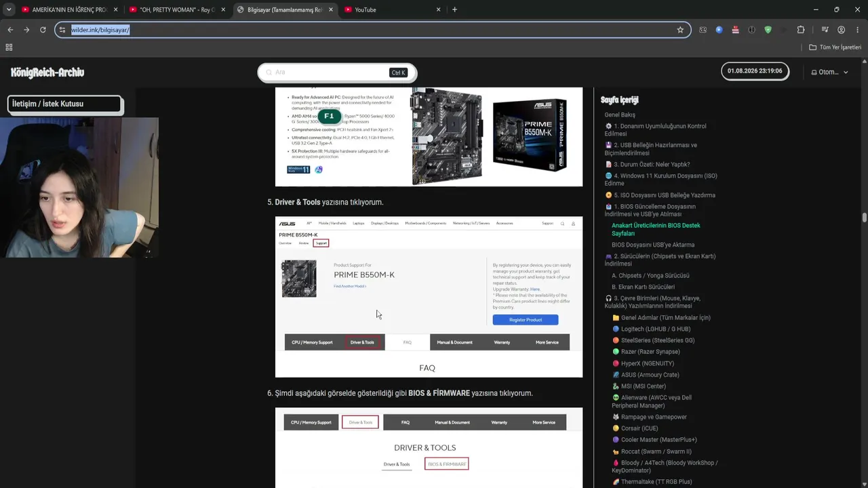Image resolution: width=868 pixels, height=488 pixels.
Task: Jump to Windows 11 Kurulum Dosyasını section
Action: (x=661, y=180)
